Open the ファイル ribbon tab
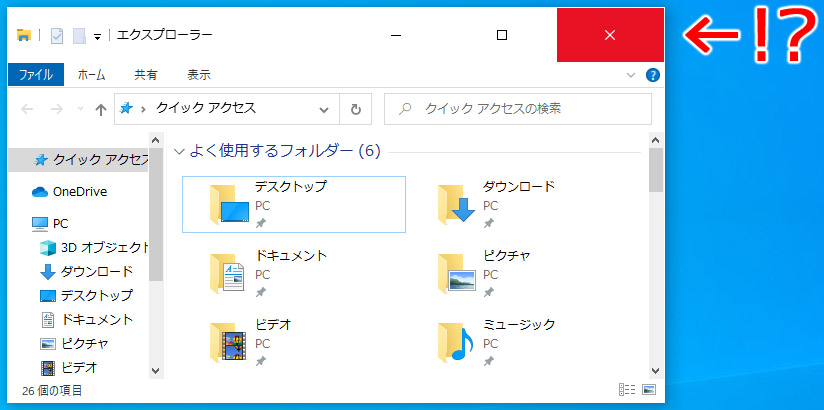The image size is (824, 410). point(36,75)
